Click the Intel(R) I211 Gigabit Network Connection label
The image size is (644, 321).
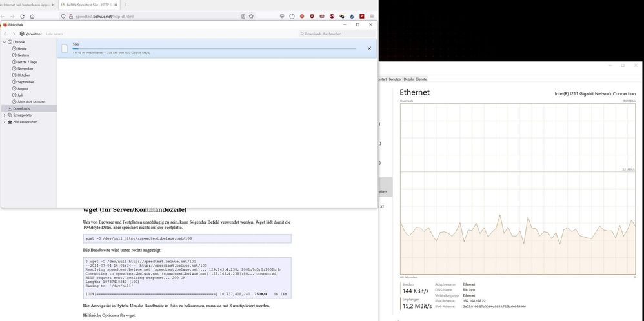pos(595,94)
